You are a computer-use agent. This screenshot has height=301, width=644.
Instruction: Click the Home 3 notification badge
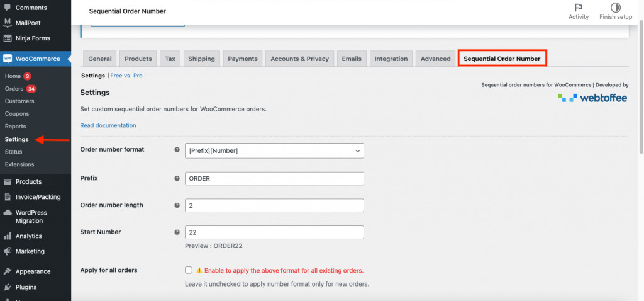(x=27, y=76)
